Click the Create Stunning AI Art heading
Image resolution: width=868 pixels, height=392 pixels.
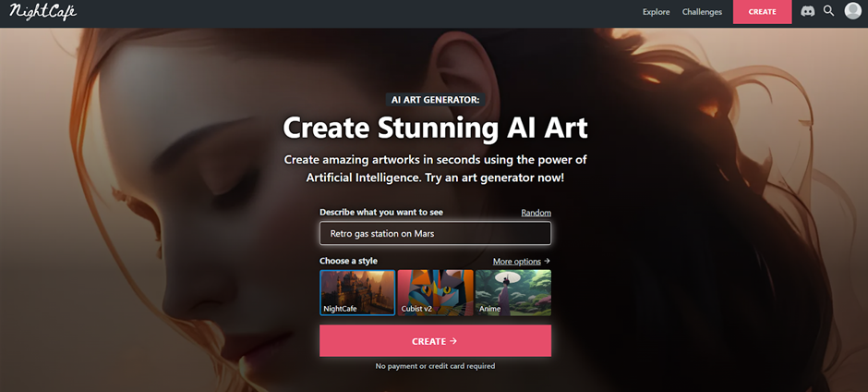[435, 129]
